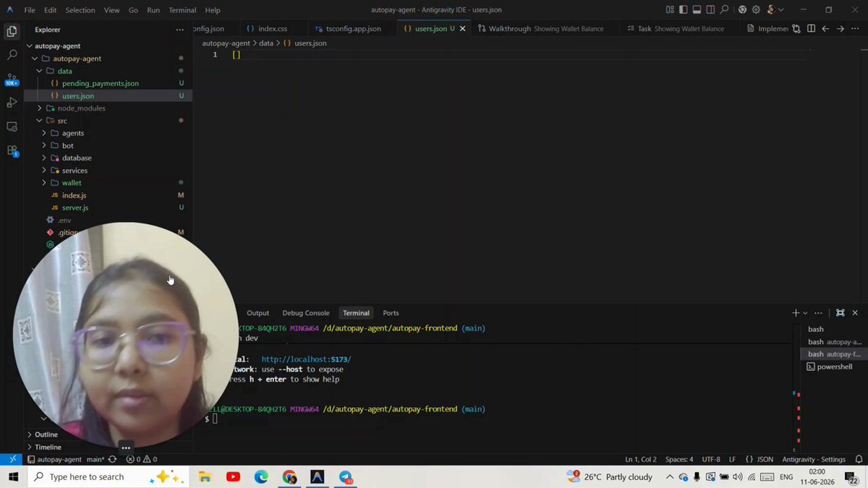The image size is (868, 488).
Task: Open the Run and Debug view
Action: (12, 103)
